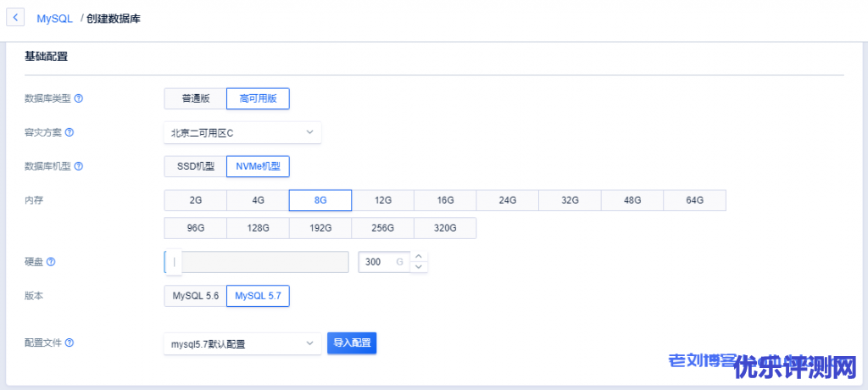Click help icon next to 配置文件
This screenshot has width=868, height=390.
[70, 343]
